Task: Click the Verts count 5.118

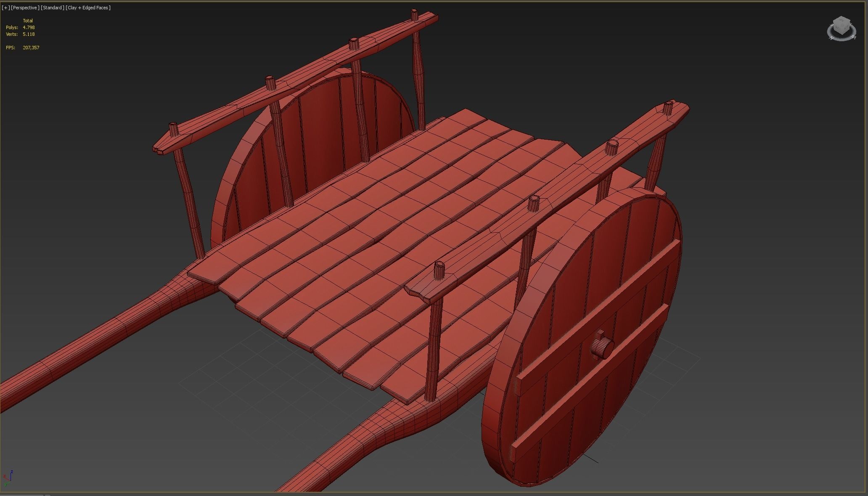Action: coord(29,34)
